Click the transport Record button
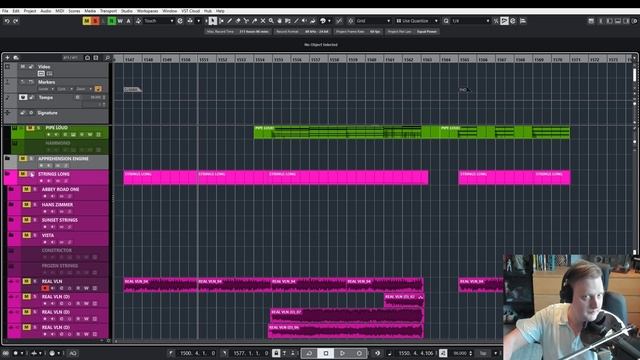The image size is (640, 360). 359,353
